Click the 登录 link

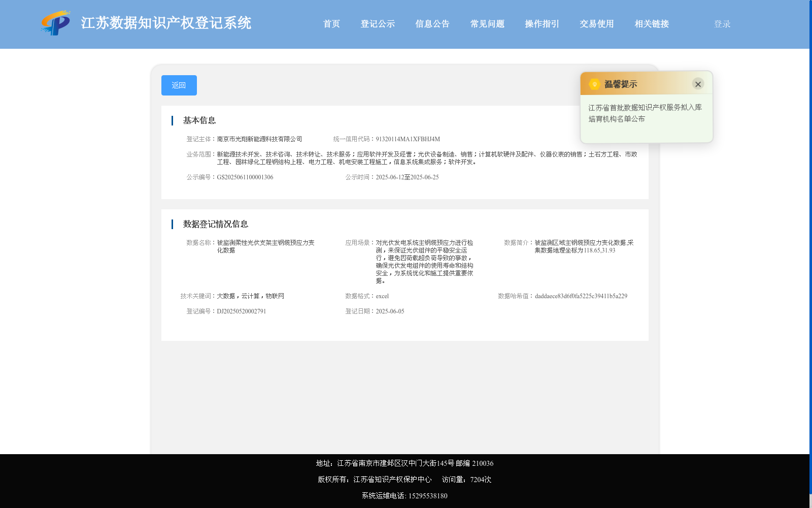pos(722,24)
